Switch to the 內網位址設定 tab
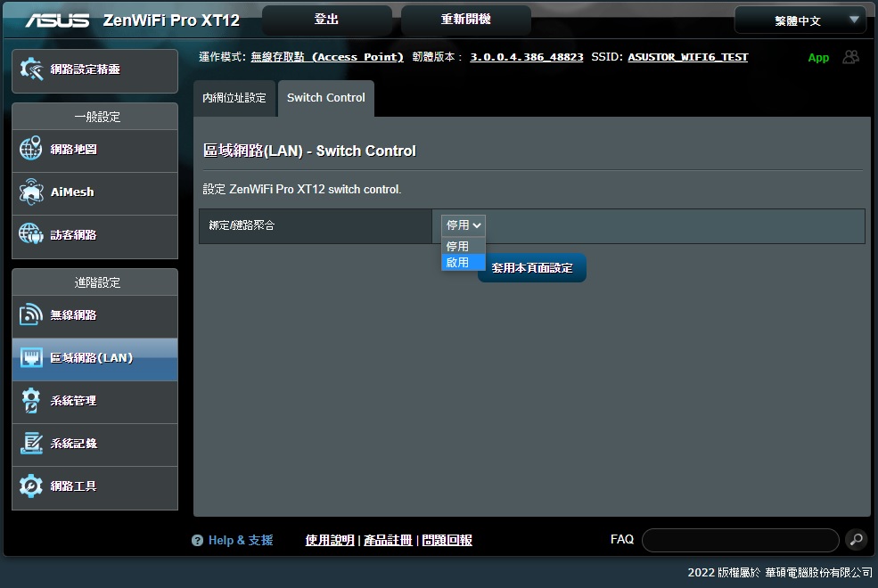Screen dimensions: 878x588 coord(234,98)
